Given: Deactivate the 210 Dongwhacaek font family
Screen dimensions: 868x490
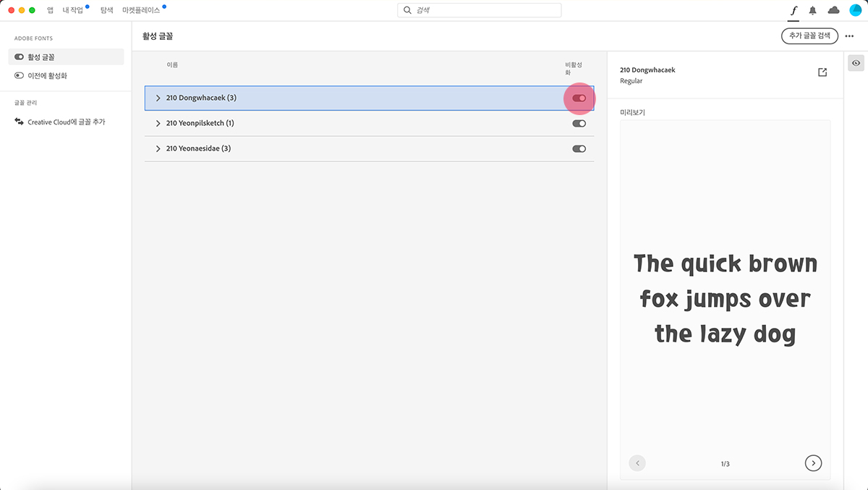Looking at the screenshot, I should 579,98.
